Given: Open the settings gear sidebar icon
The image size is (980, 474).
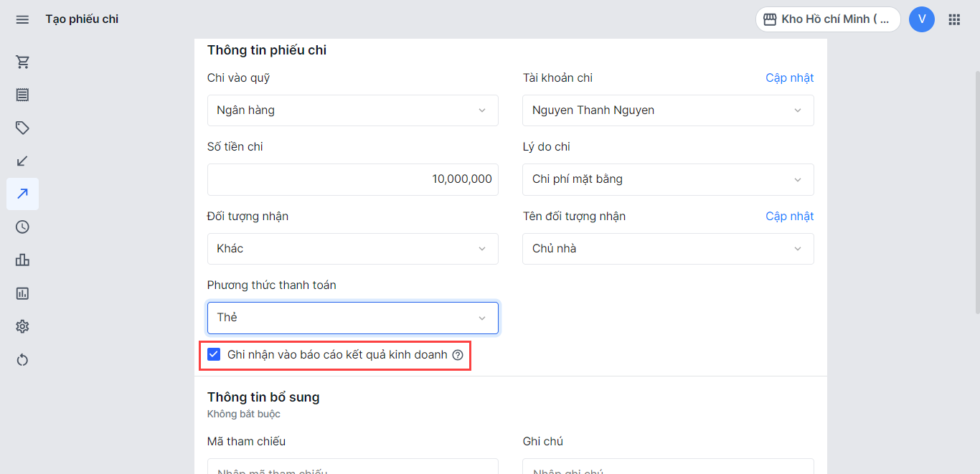Looking at the screenshot, I should tap(22, 327).
